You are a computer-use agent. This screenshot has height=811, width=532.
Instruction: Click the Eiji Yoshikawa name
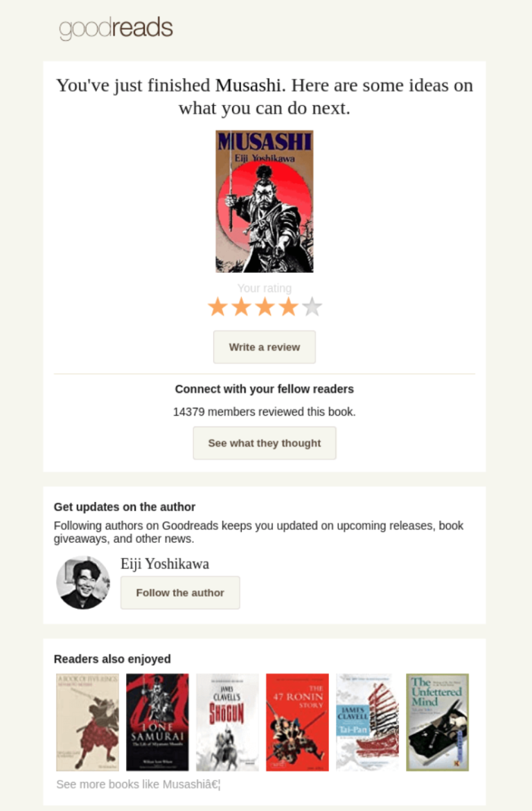click(164, 564)
